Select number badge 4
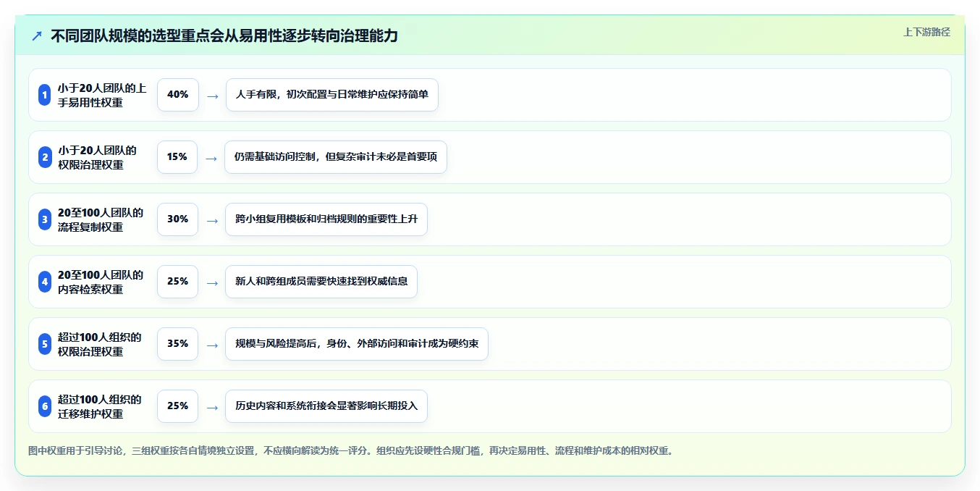Screen dimensions: 980x491 click(45, 282)
